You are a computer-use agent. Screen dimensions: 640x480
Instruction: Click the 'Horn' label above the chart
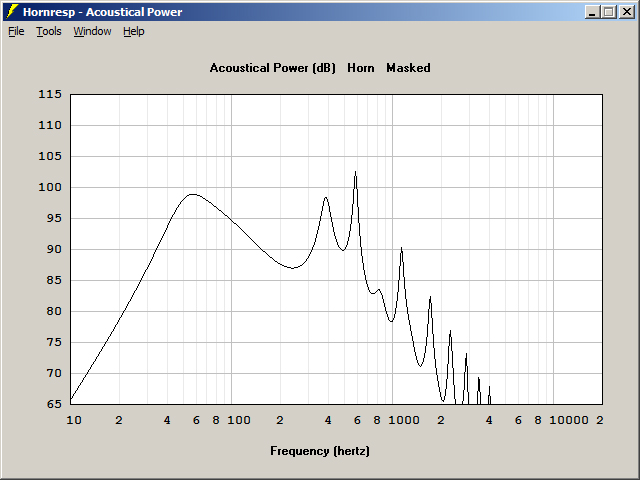[x=361, y=68]
